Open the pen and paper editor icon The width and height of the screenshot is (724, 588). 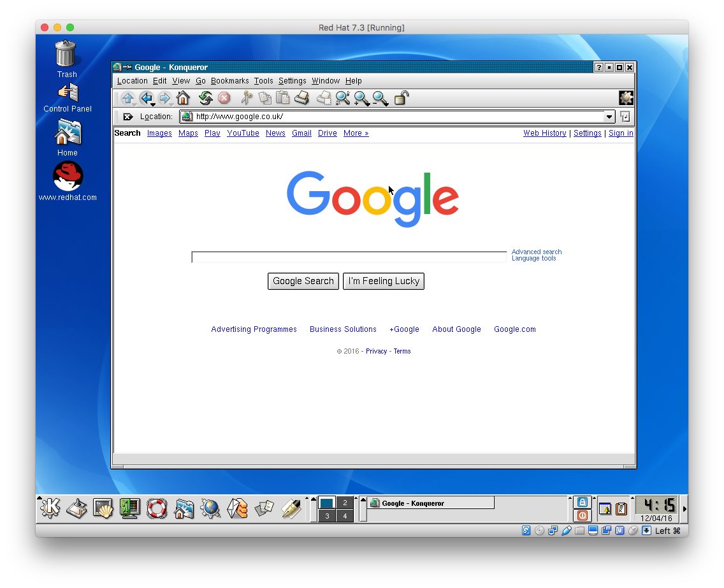tap(291, 508)
